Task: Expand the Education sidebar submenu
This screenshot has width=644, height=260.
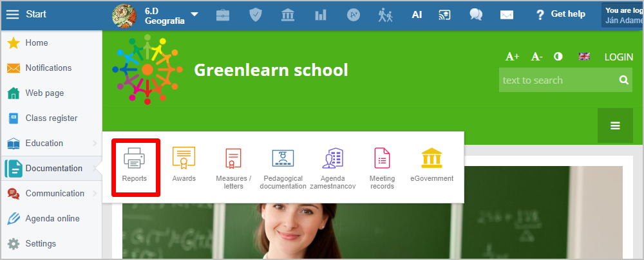Action: (94, 143)
